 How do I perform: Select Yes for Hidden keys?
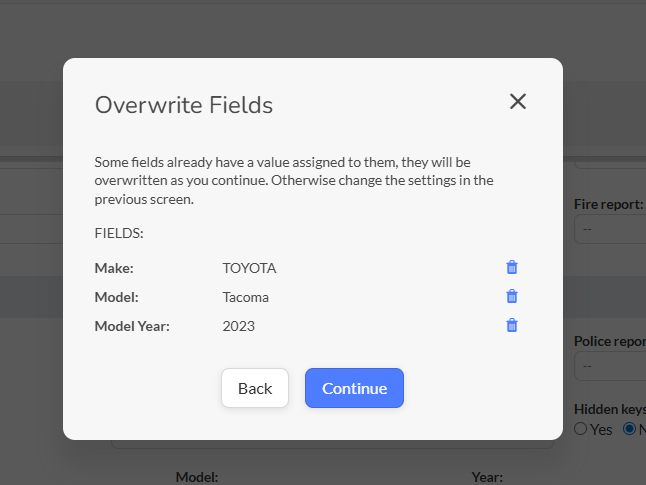[580, 429]
